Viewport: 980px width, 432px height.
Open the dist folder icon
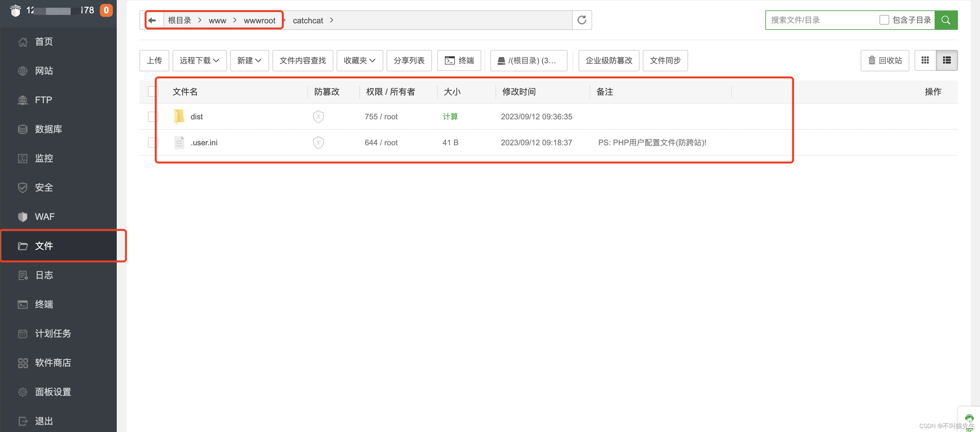point(179,116)
